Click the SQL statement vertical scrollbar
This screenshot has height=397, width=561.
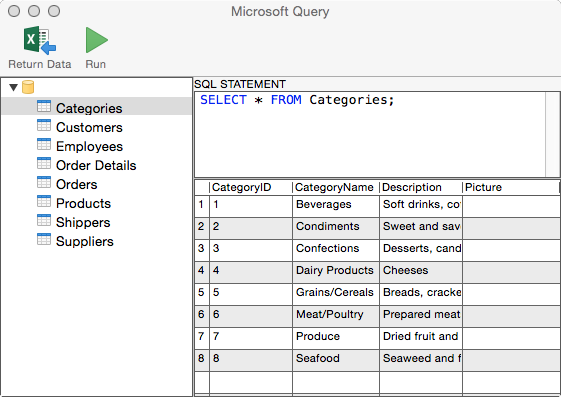552,134
